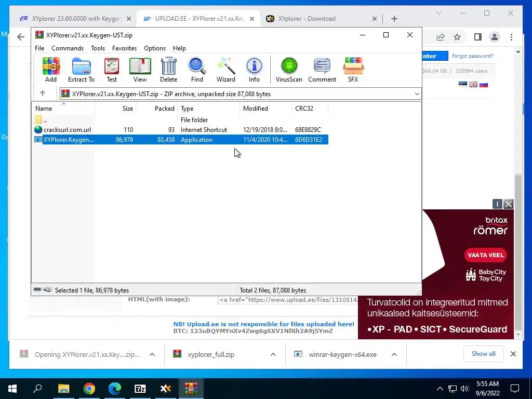Click the VAATA VEEL ad button

pyautogui.click(x=486, y=255)
